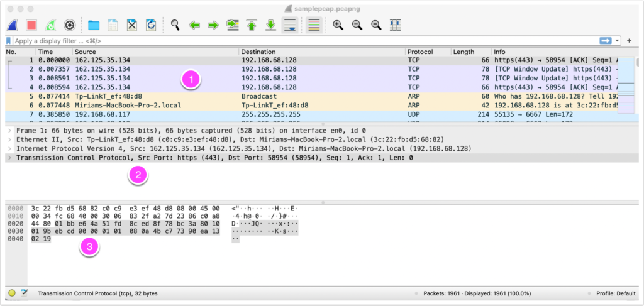
Task: Toggle auto-scroll during live capture
Action: (289, 25)
